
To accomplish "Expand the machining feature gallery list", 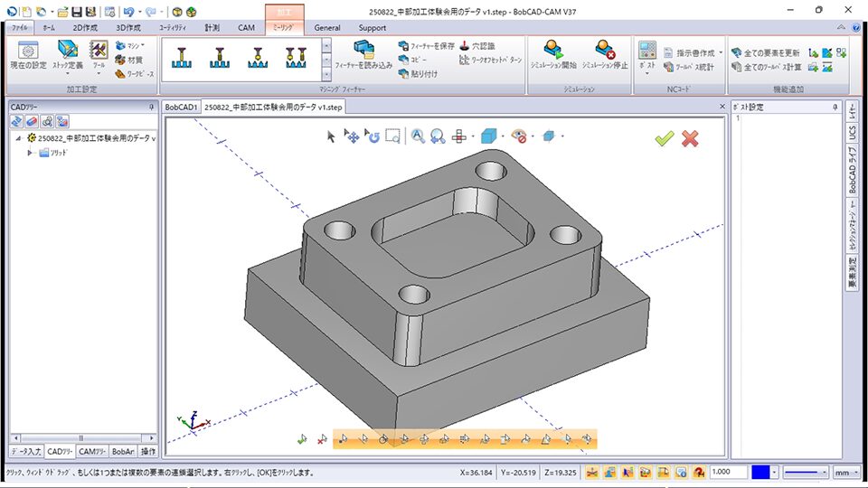I will pyautogui.click(x=326, y=73).
